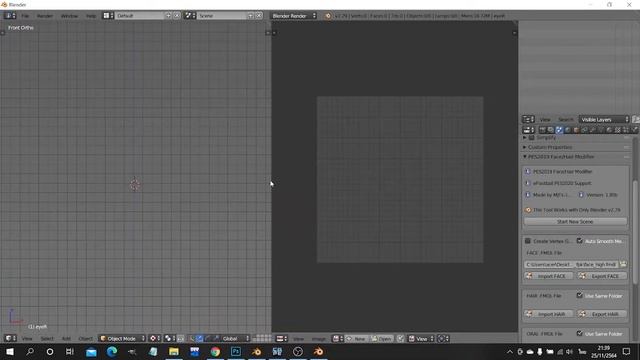Click the folder browse icon for FACE file path

click(623, 264)
